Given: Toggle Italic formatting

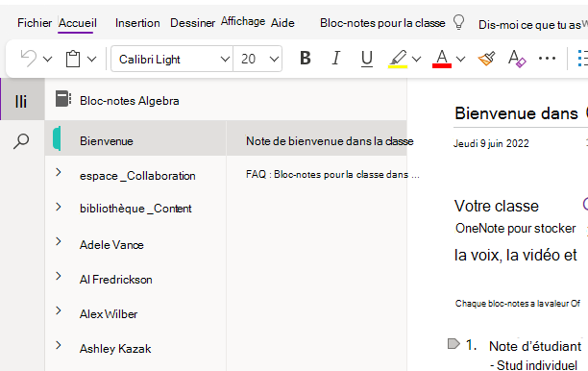Looking at the screenshot, I should pos(336,59).
